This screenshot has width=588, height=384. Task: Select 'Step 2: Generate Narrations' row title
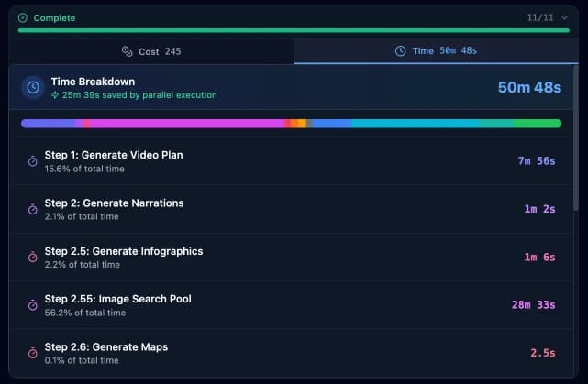[x=114, y=203]
